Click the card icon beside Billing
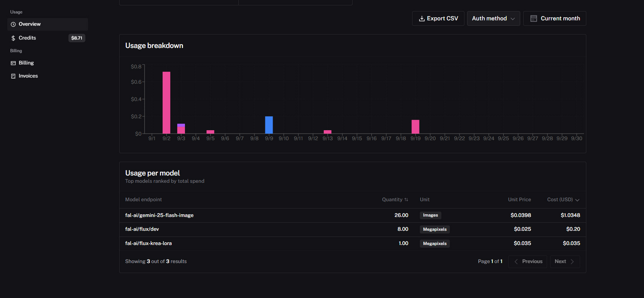 tap(13, 63)
